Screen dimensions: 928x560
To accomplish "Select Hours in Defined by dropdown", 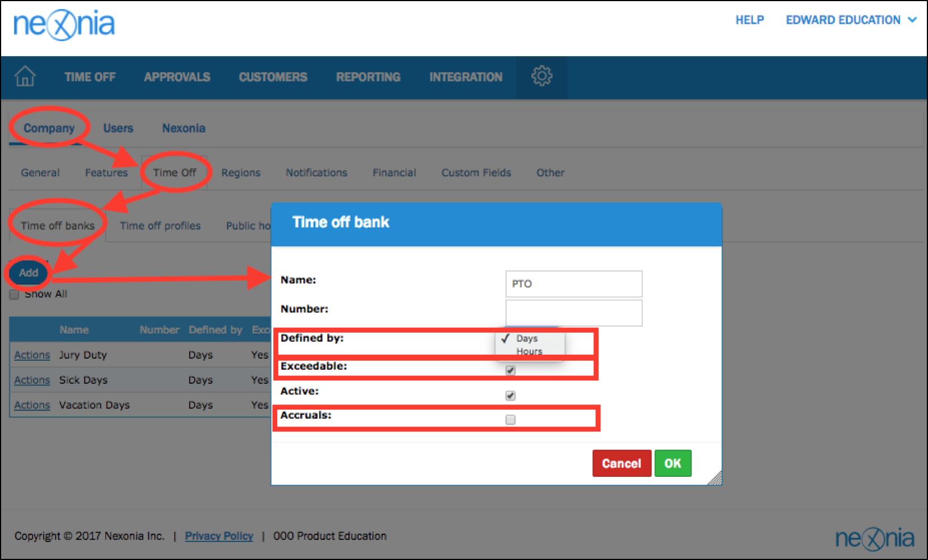I will point(529,351).
